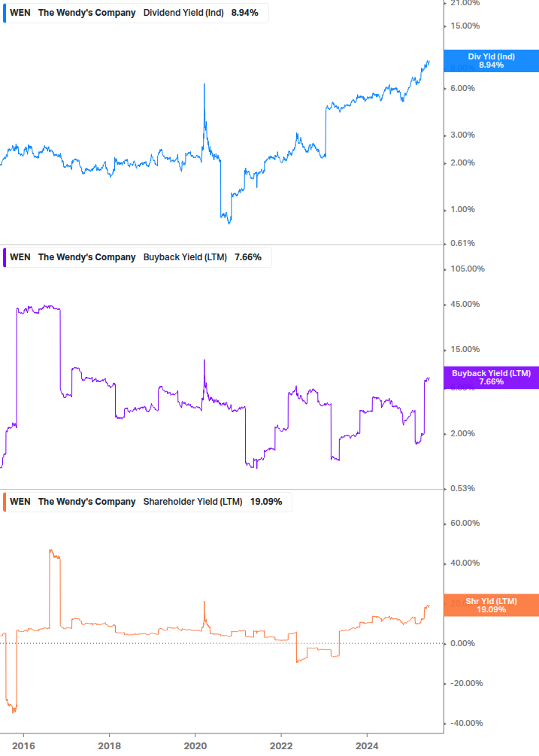The image size is (539, 756).
Task: Click the 2.00% tick on dividend yield axis
Action: [462, 163]
